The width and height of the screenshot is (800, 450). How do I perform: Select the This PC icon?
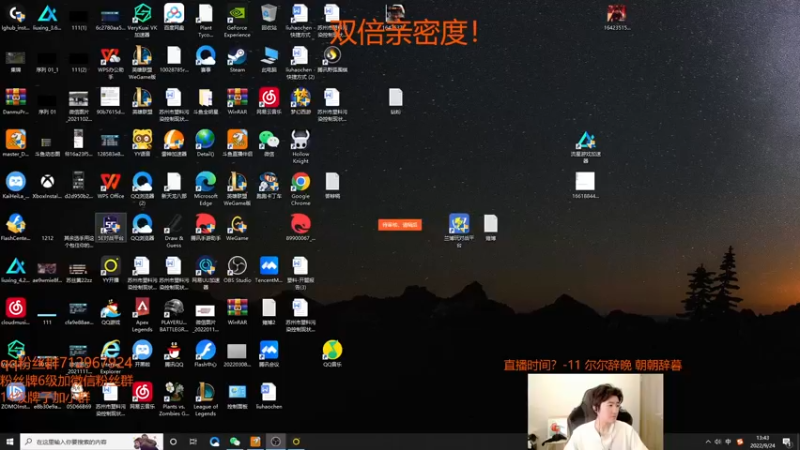(269, 59)
